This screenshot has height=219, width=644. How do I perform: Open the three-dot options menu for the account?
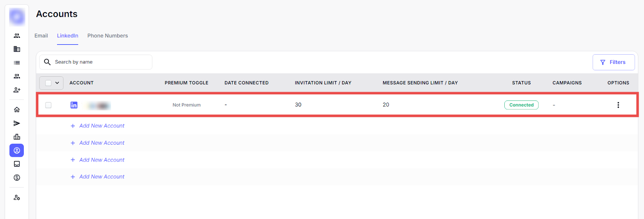[618, 105]
